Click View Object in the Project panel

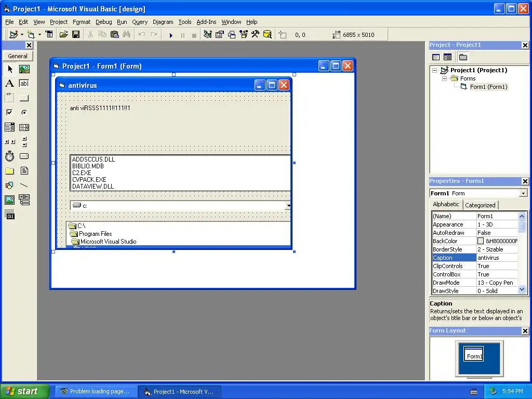[x=447, y=57]
